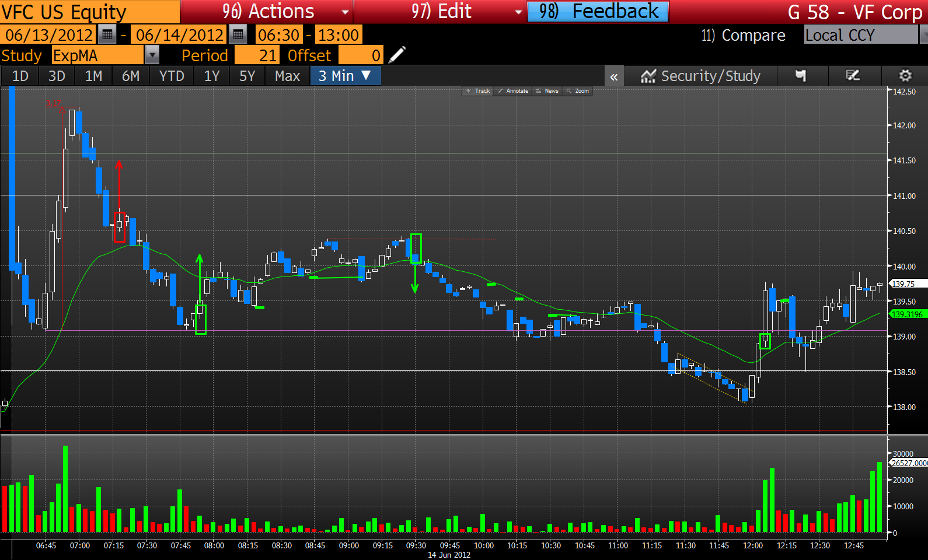928x560 pixels.
Task: Edit the start date 06/13/2012 field
Action: tap(48, 35)
